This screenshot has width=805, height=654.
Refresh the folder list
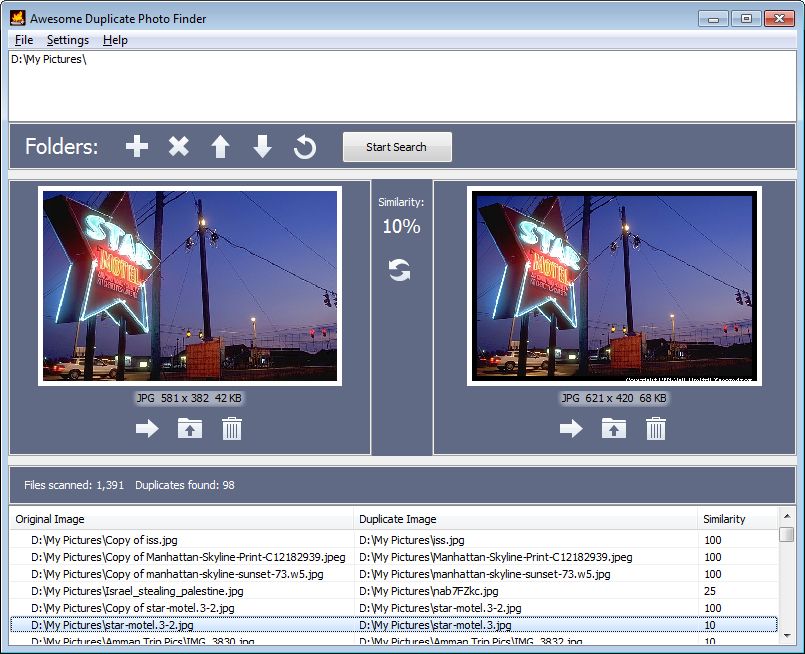coord(304,146)
